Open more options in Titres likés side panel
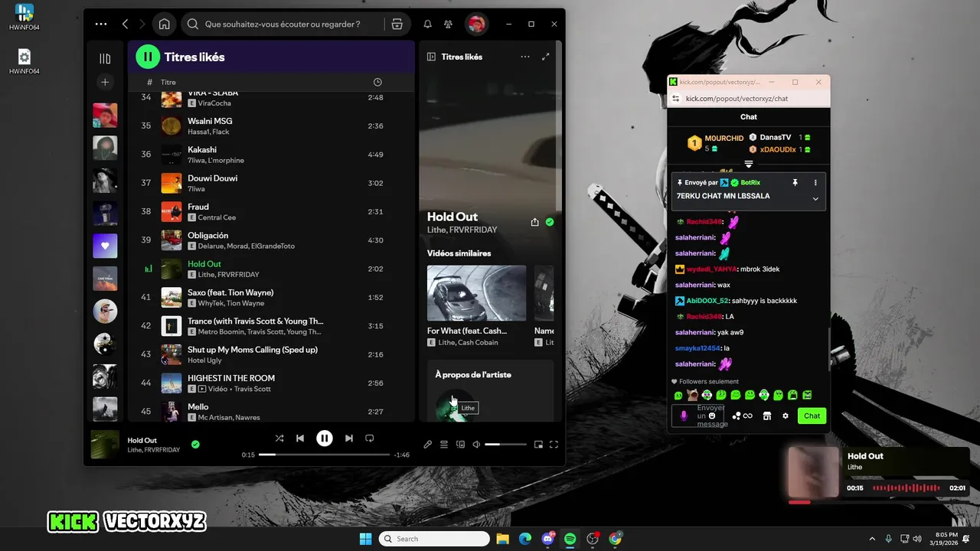Screen dimensions: 980x551 pyautogui.click(x=524, y=57)
